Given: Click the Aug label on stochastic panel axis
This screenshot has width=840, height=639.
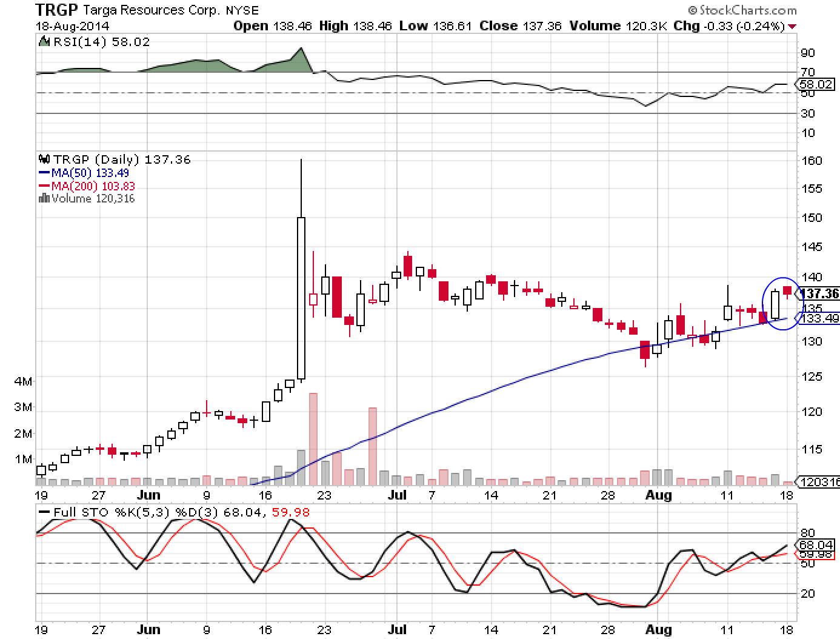Looking at the screenshot, I should pyautogui.click(x=659, y=629).
